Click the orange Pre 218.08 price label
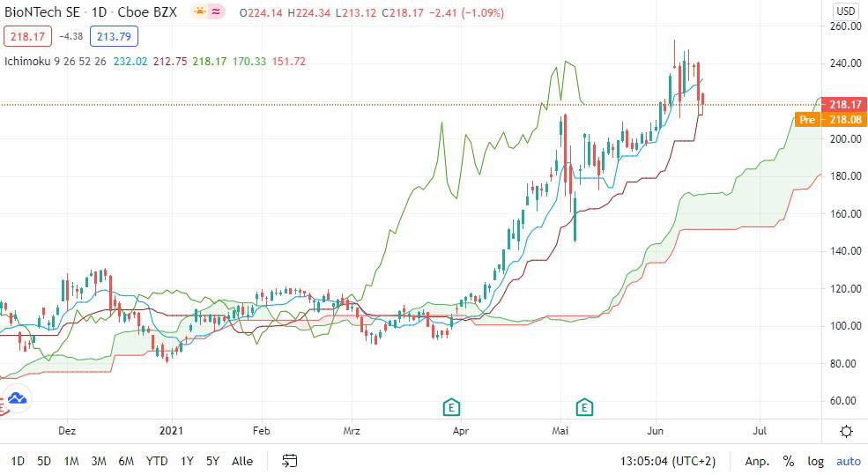The width and height of the screenshot is (868, 475). (831, 119)
